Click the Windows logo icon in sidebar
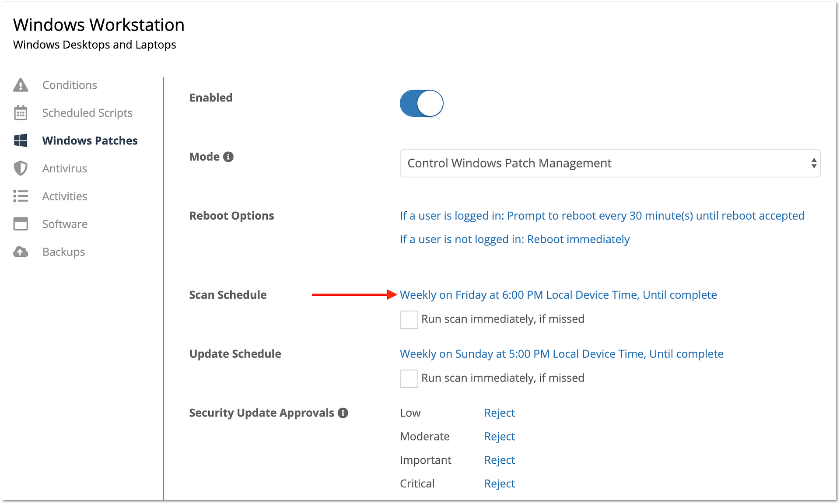The width and height of the screenshot is (840, 504). 21,140
